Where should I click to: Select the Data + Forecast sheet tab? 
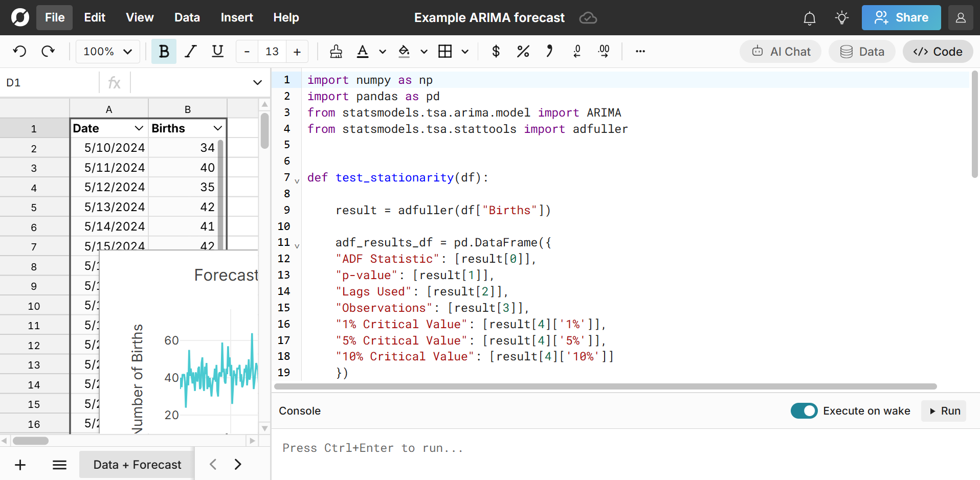[137, 465]
